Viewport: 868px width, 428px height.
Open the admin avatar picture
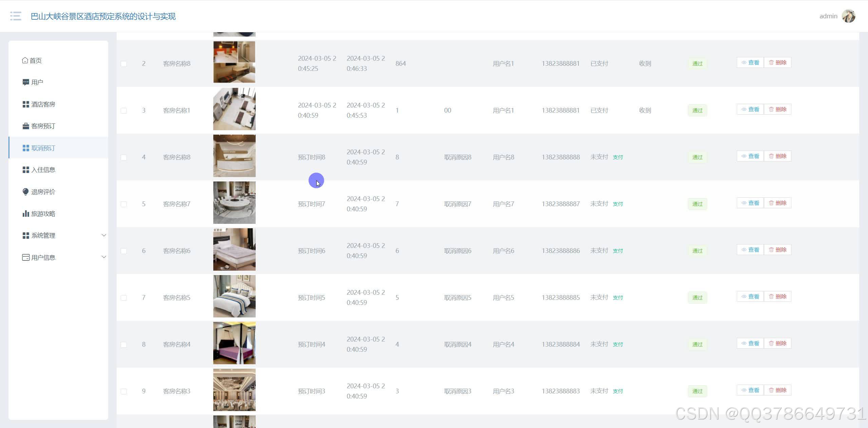[x=849, y=16]
